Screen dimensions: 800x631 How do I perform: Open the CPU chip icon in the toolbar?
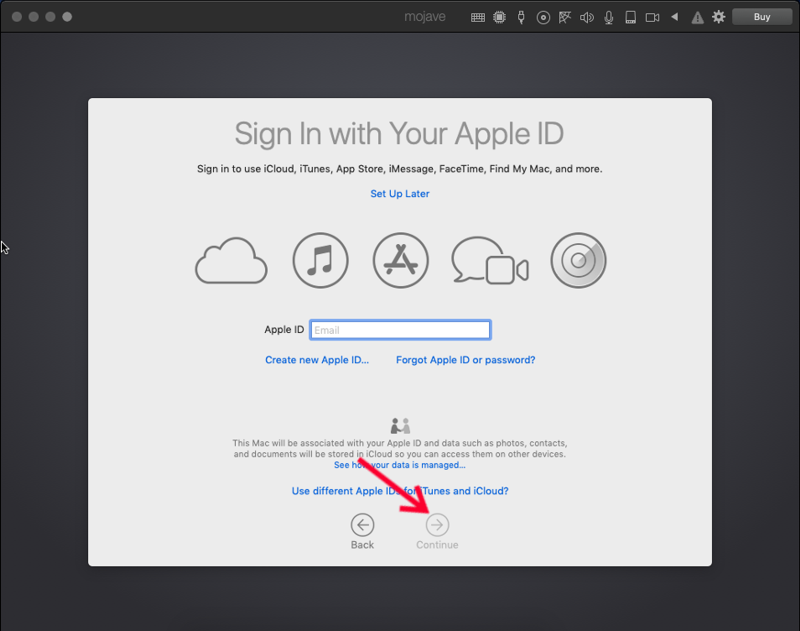pos(499,17)
